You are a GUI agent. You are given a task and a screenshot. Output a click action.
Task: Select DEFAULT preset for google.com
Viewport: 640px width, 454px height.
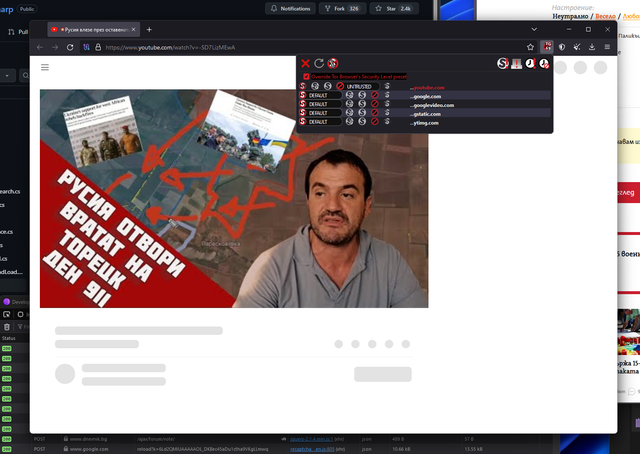[x=318, y=95]
